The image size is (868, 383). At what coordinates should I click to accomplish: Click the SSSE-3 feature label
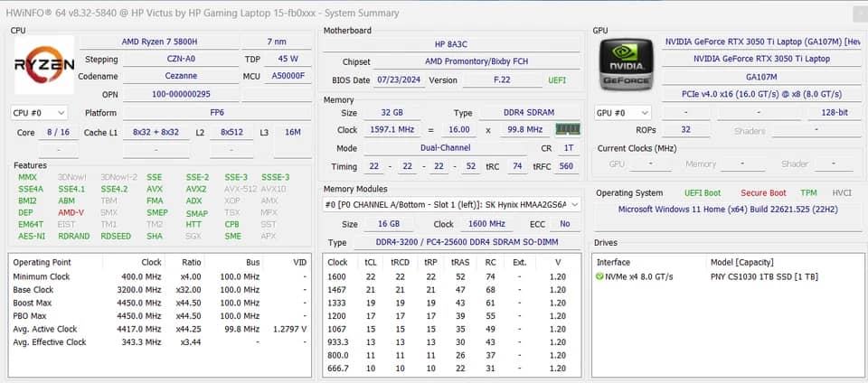276,177
